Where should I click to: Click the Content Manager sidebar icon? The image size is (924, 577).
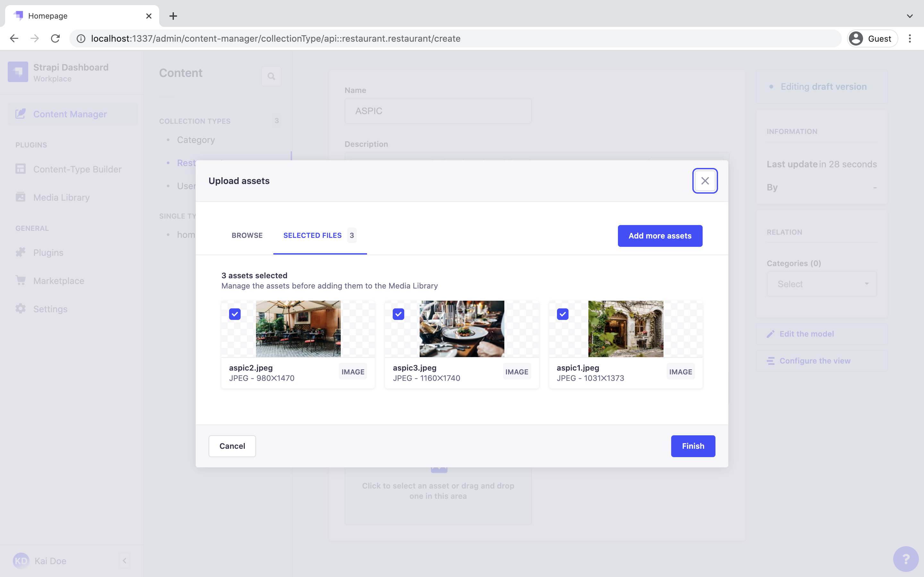tap(21, 114)
